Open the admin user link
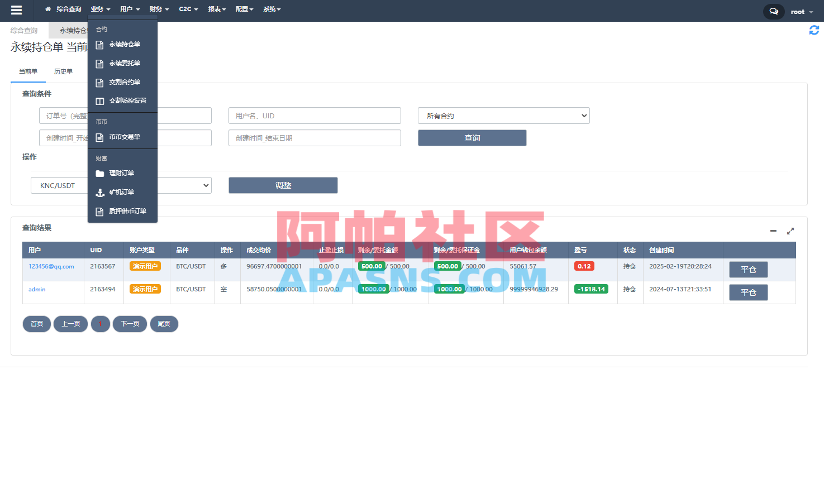 [37, 289]
